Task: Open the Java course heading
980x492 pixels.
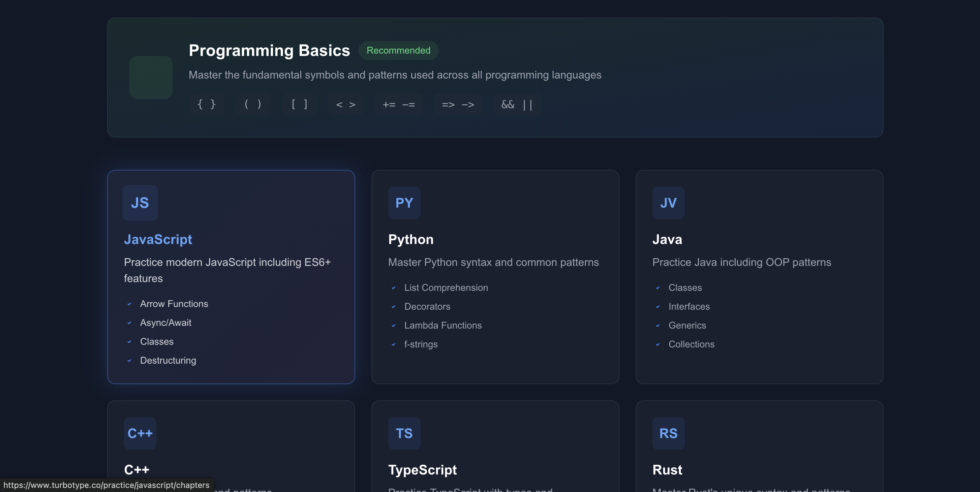Action: tap(667, 239)
